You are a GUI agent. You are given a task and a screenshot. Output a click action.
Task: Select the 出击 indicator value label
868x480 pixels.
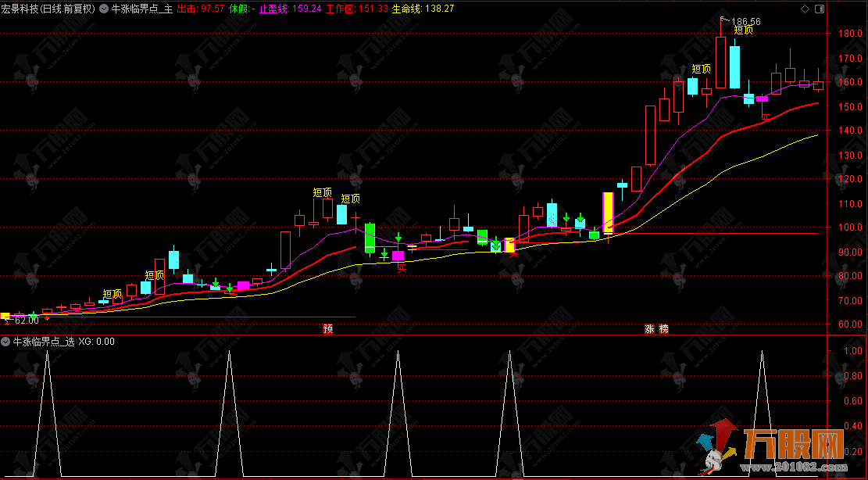(201, 9)
